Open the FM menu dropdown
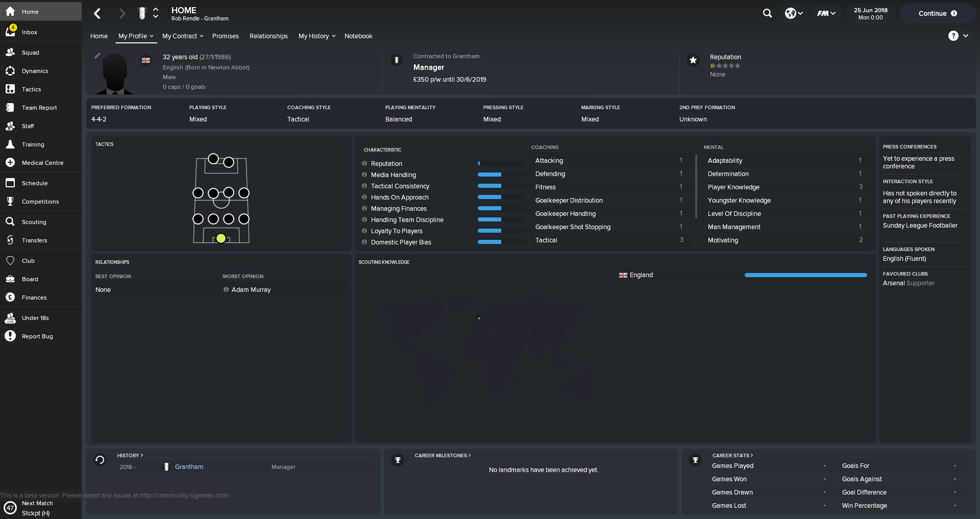 826,14
